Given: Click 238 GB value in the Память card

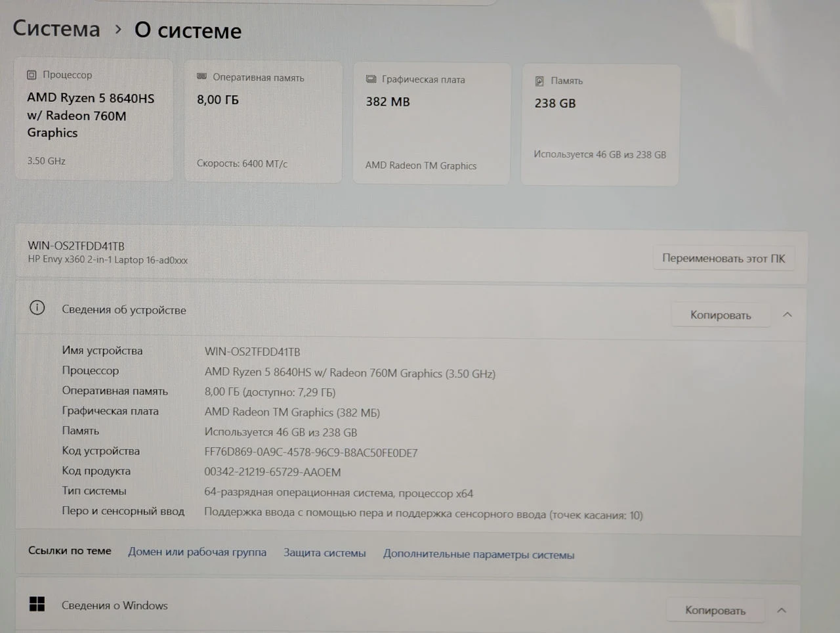Looking at the screenshot, I should tap(555, 103).
